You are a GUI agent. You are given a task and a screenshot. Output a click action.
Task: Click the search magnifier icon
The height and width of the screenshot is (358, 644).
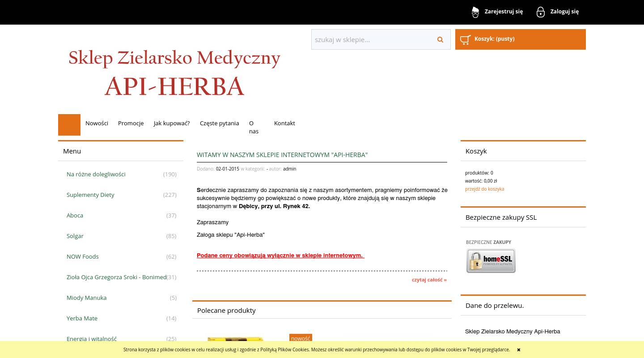click(440, 40)
